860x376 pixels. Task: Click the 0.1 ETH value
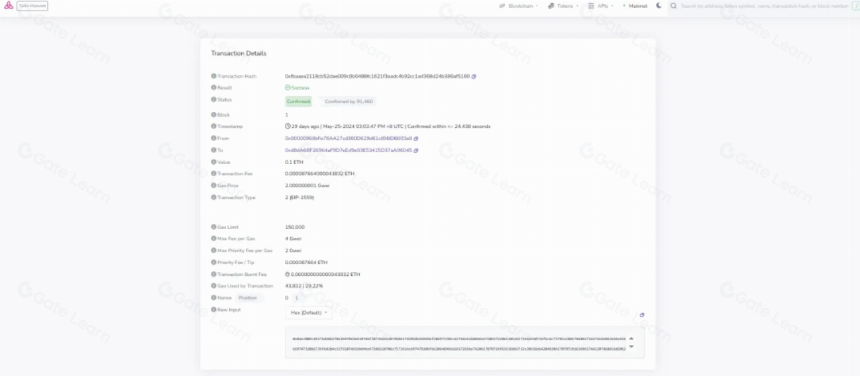pos(294,162)
